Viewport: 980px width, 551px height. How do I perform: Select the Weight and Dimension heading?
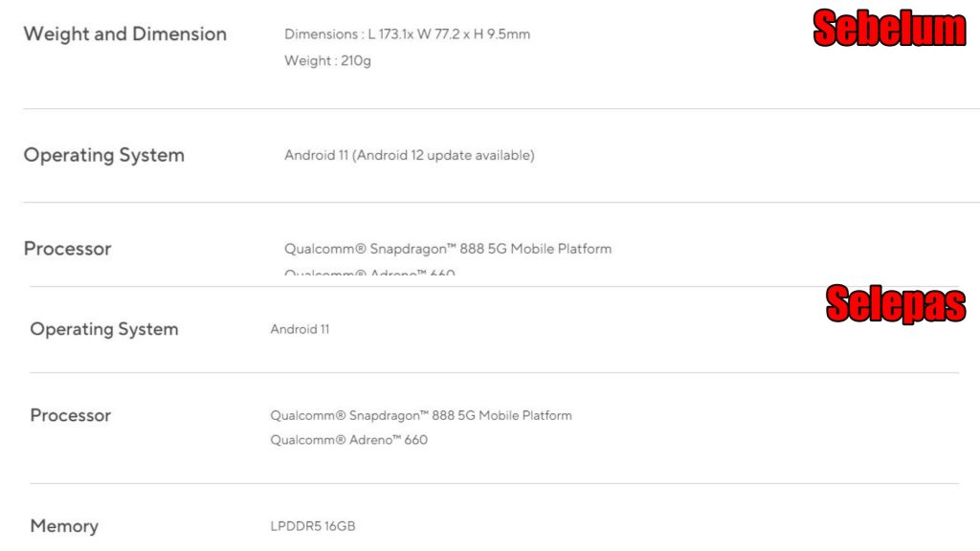tap(125, 33)
